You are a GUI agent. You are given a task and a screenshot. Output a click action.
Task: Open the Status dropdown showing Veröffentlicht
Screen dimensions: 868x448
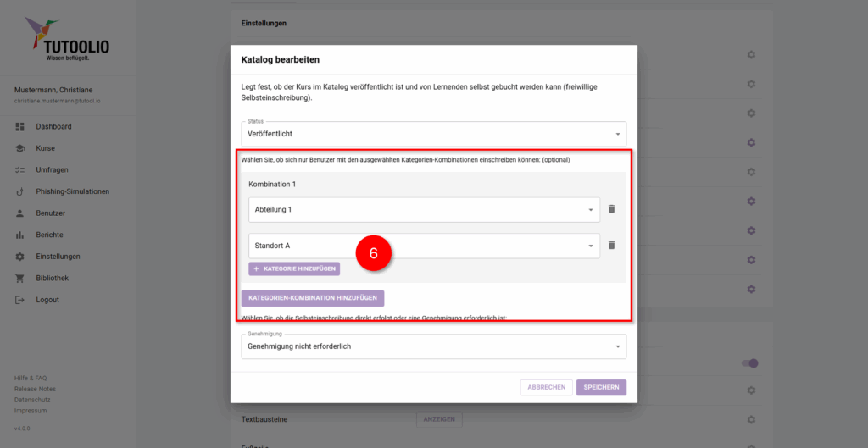[x=433, y=134]
